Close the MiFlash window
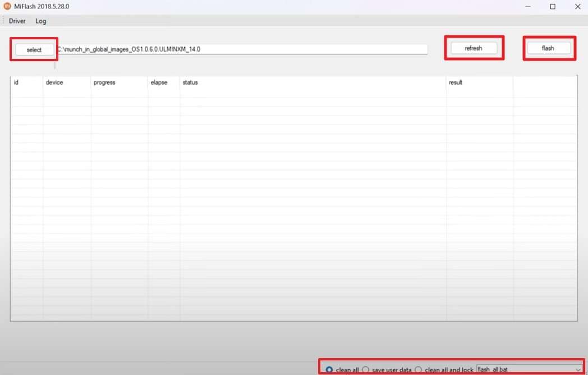588x375 pixels. click(578, 6)
